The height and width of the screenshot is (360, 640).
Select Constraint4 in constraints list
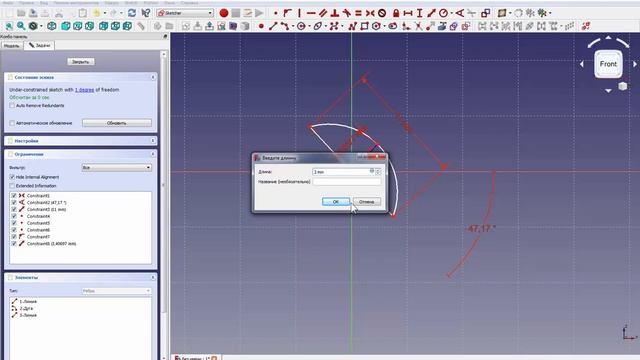[x=38, y=216]
